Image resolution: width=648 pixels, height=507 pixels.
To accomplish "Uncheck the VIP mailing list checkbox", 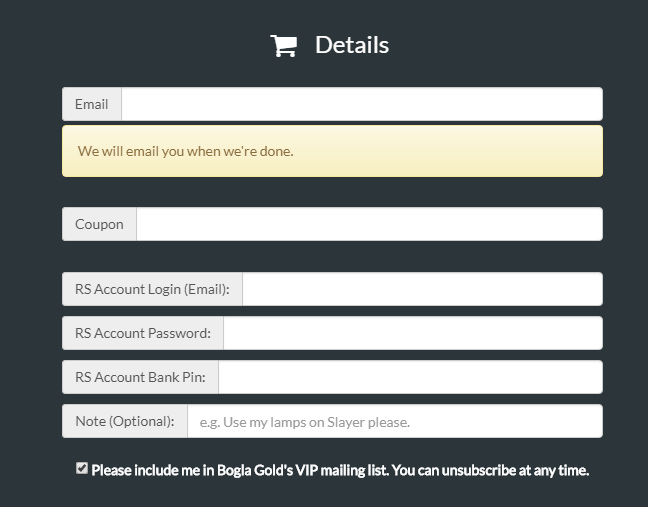I will tap(82, 469).
